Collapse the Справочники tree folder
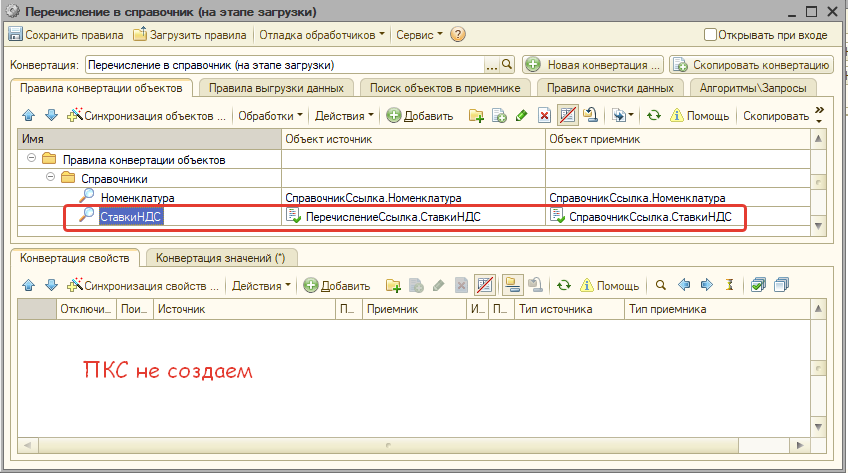 [x=50, y=177]
